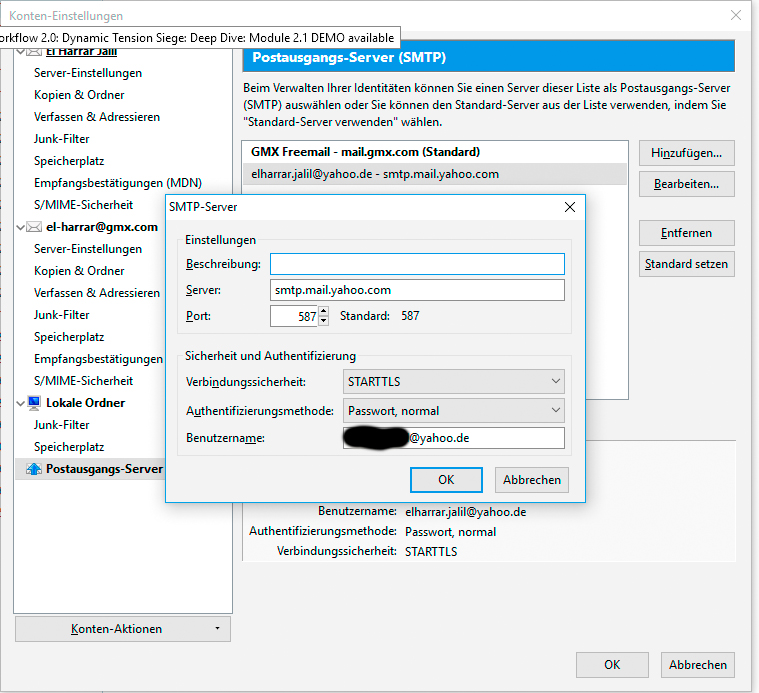759x693 pixels.
Task: Select Speicherplatz under Lokale Ordner
Action: coord(69,447)
